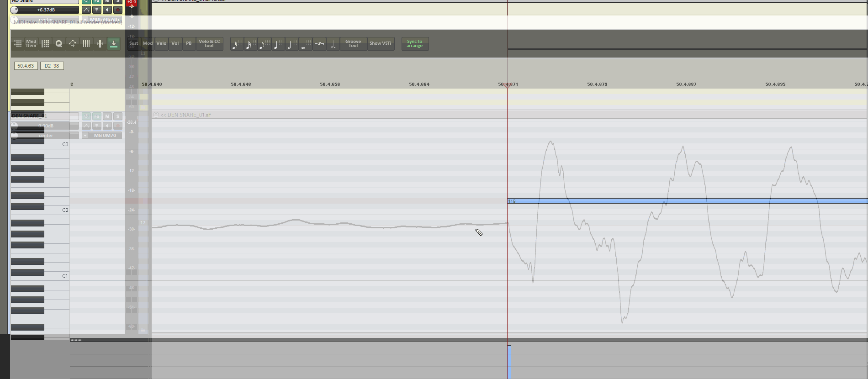Screen dimensions: 868x379
Task: Arm AD Snare track for recording
Action: point(118,10)
